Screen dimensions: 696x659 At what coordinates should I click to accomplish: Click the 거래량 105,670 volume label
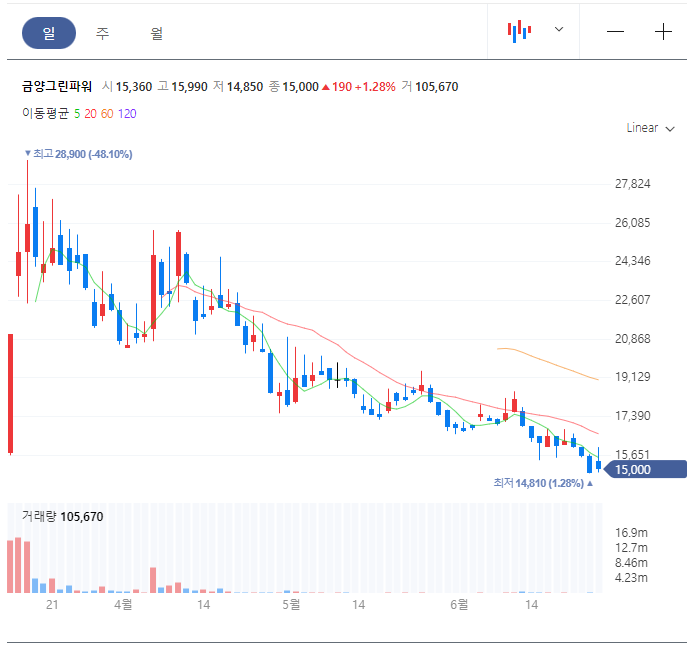click(63, 517)
